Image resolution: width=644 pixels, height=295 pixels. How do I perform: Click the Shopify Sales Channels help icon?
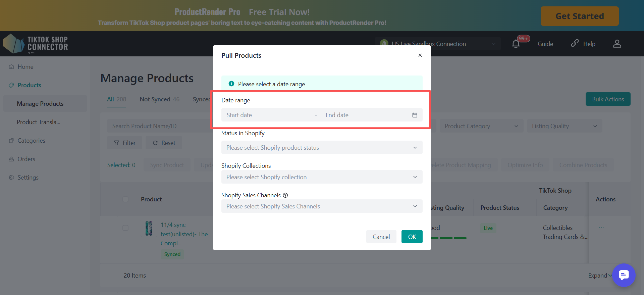tap(285, 195)
